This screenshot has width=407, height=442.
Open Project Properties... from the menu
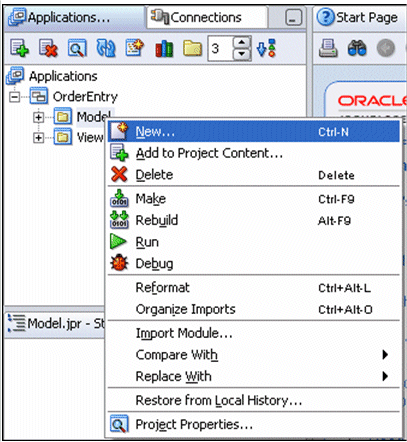pos(254,425)
